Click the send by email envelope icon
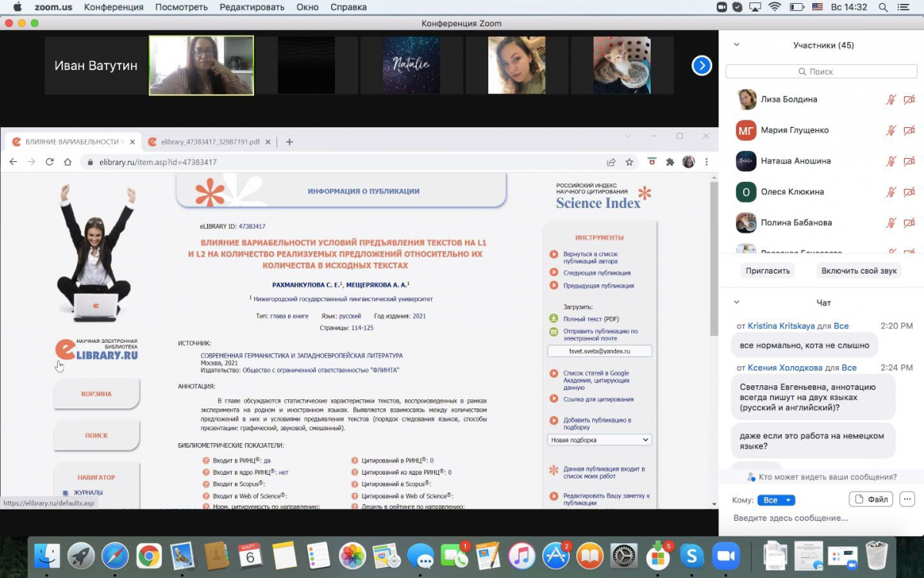Image resolution: width=924 pixels, height=578 pixels. [x=554, y=331]
